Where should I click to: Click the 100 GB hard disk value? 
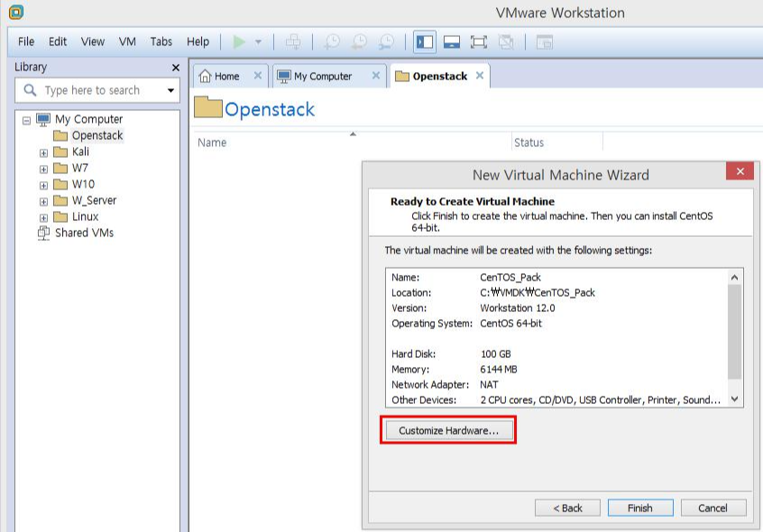tap(495, 354)
